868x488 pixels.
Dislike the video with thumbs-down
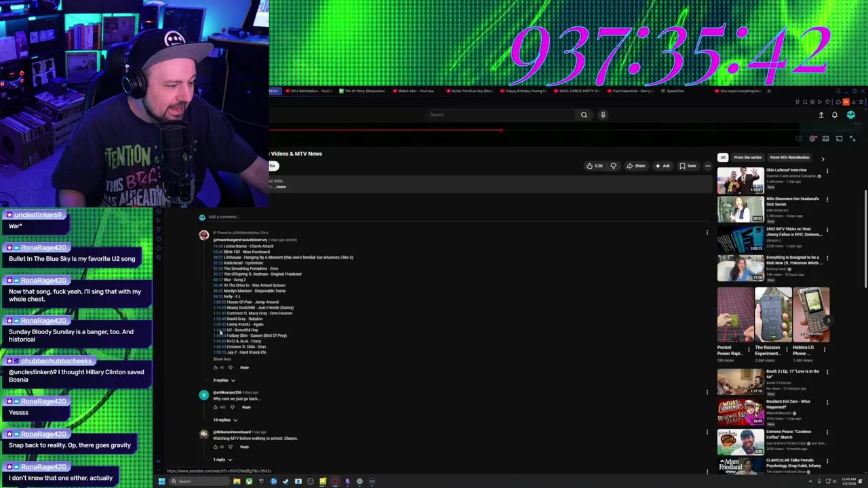(614, 165)
